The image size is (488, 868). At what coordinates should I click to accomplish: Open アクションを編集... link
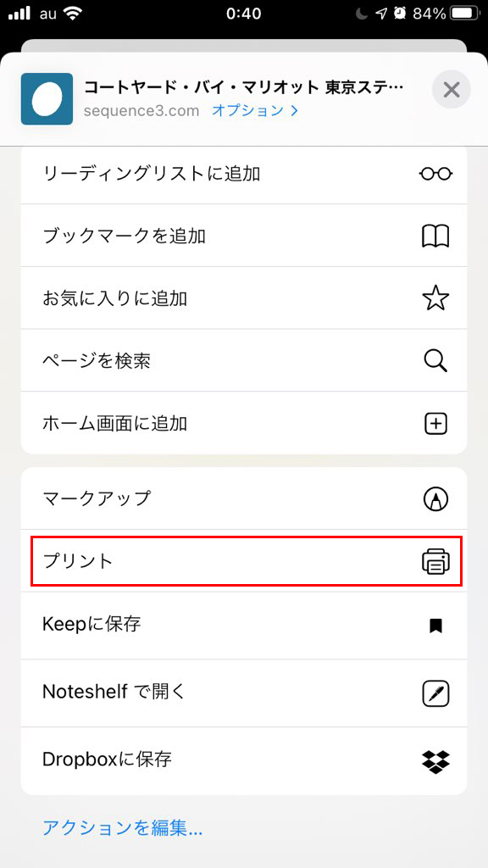tap(123, 827)
